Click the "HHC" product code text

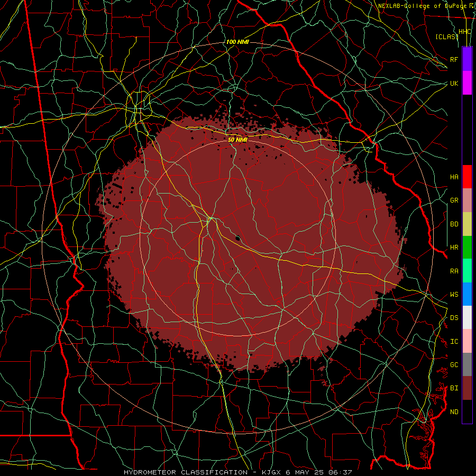464,32
